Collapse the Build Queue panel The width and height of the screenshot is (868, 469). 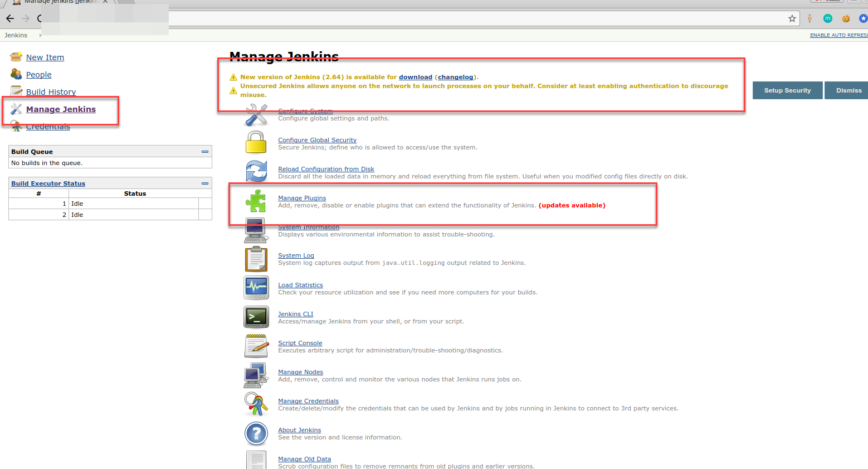pos(205,152)
